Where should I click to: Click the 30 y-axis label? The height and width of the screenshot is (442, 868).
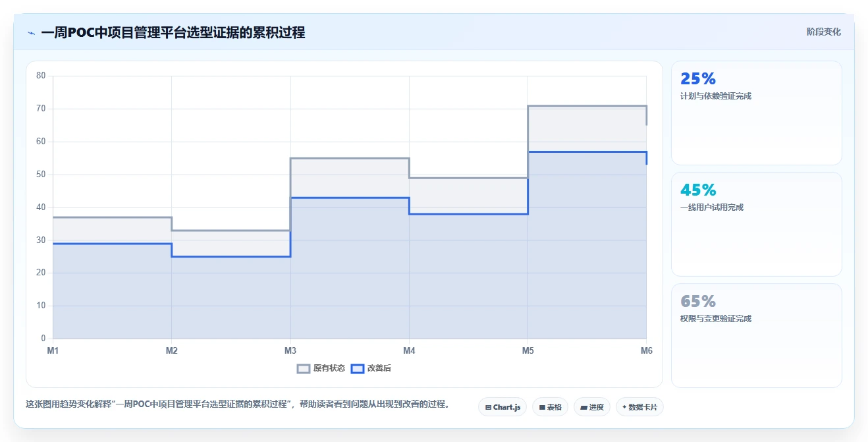pyautogui.click(x=41, y=240)
